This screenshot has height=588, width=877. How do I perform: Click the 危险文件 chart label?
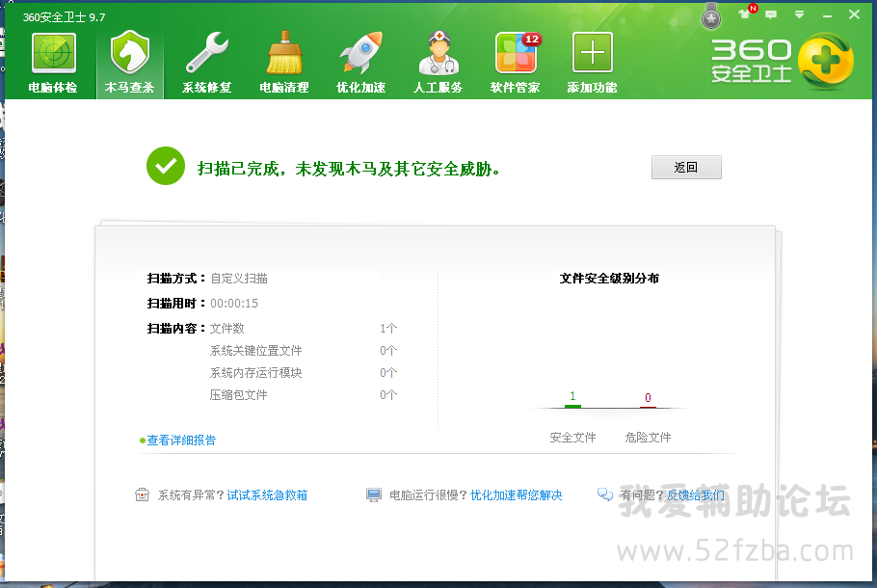(648, 438)
